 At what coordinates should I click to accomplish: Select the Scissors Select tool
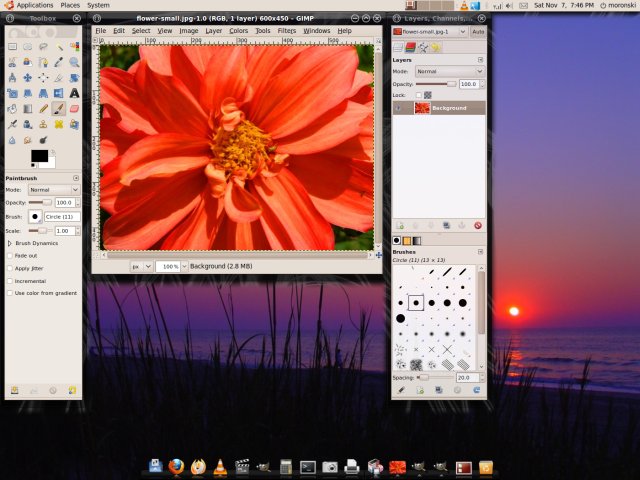[x=12, y=62]
